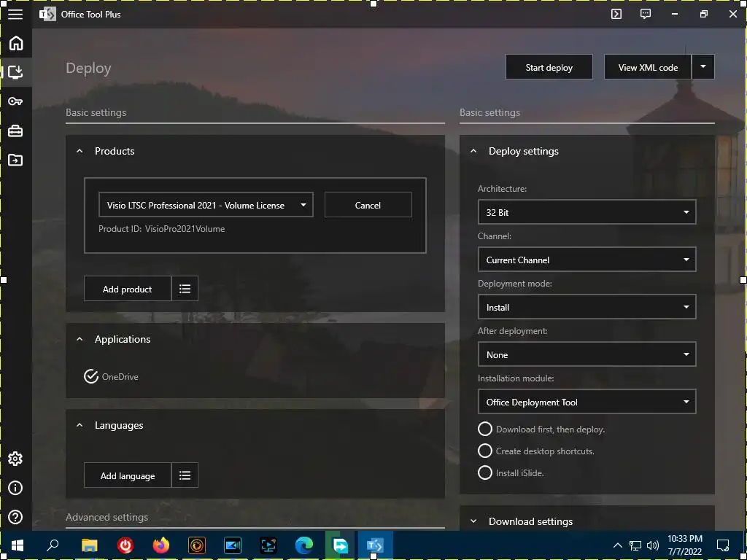Screen dimensions: 747x560
Task: Open the Visio LTSC Professional 2021 product dropdown
Action: click(x=206, y=205)
